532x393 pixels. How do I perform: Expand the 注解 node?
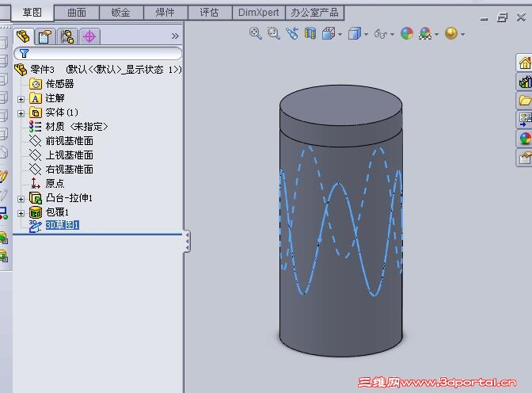(21, 99)
